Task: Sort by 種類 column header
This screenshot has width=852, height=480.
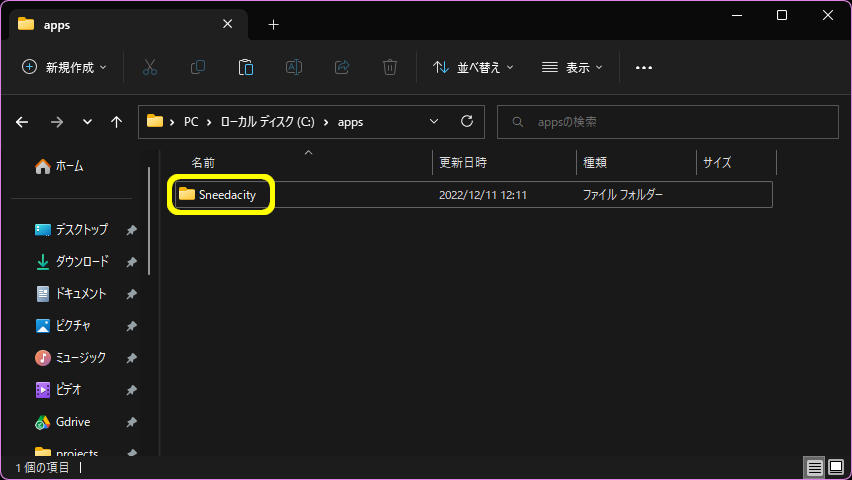Action: coord(595,163)
